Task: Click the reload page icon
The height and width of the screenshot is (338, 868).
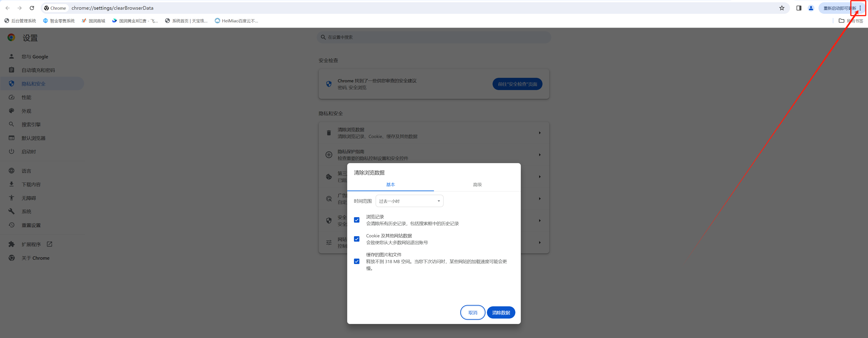Action: click(32, 8)
